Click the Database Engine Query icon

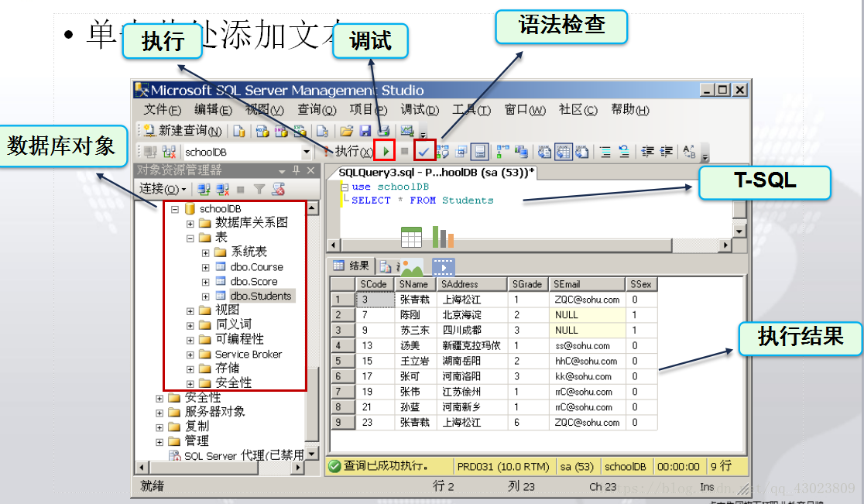[239, 131]
